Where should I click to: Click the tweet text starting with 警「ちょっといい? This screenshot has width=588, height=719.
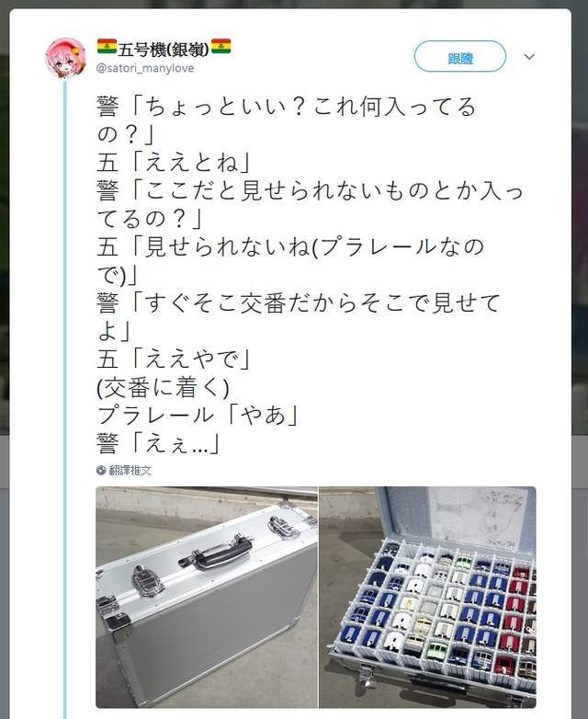287,120
